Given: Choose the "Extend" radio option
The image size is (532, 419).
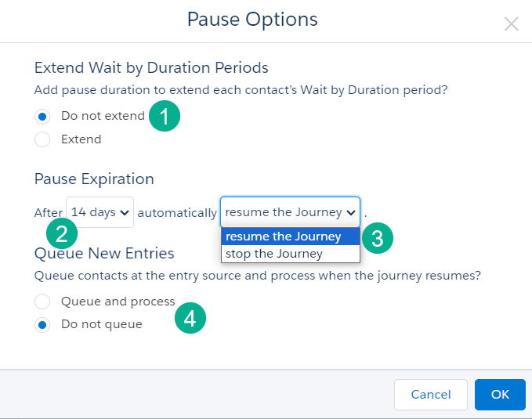Looking at the screenshot, I should [43, 139].
